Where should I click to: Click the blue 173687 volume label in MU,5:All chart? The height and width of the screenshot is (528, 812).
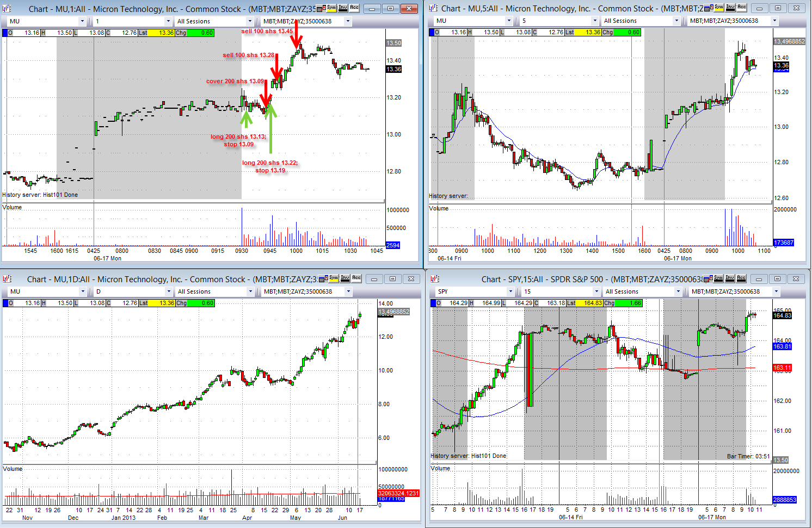click(x=784, y=243)
